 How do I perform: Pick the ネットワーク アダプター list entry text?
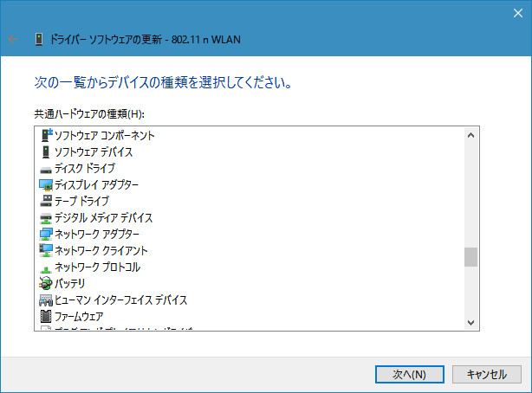point(96,234)
